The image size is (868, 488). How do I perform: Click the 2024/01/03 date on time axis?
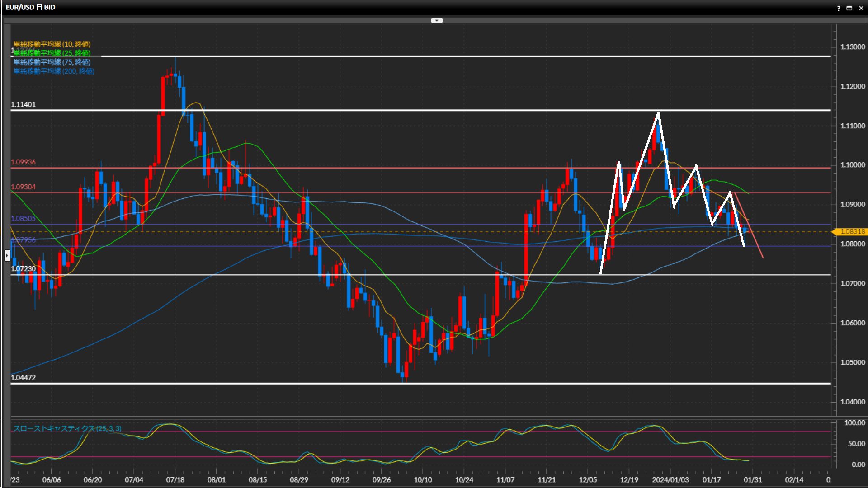[x=670, y=480]
